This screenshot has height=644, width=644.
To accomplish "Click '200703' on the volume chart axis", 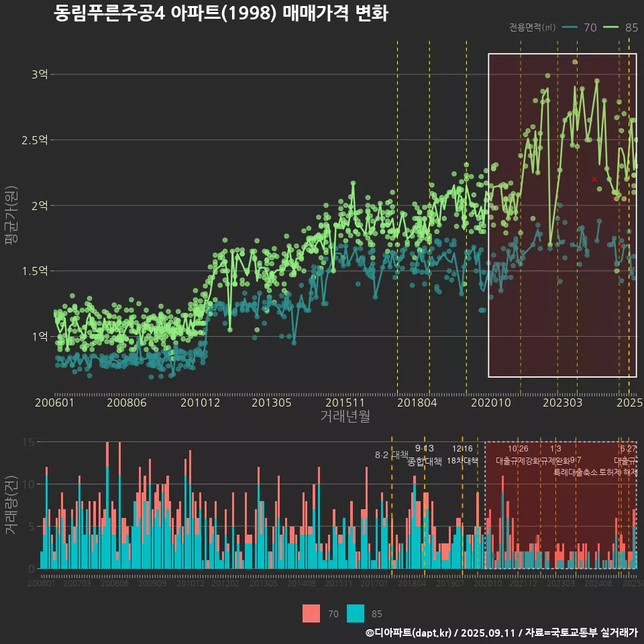I will [x=76, y=583].
